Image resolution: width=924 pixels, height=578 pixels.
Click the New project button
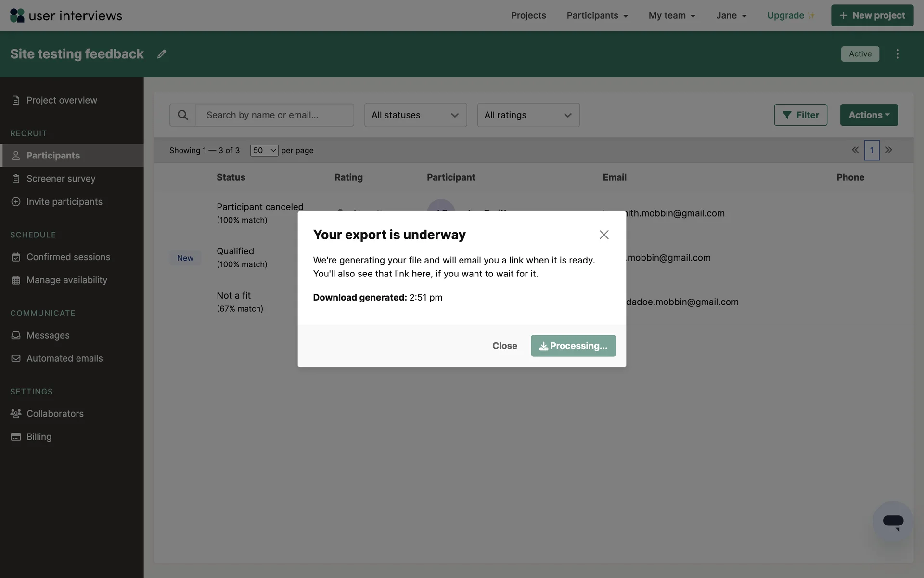tap(872, 15)
